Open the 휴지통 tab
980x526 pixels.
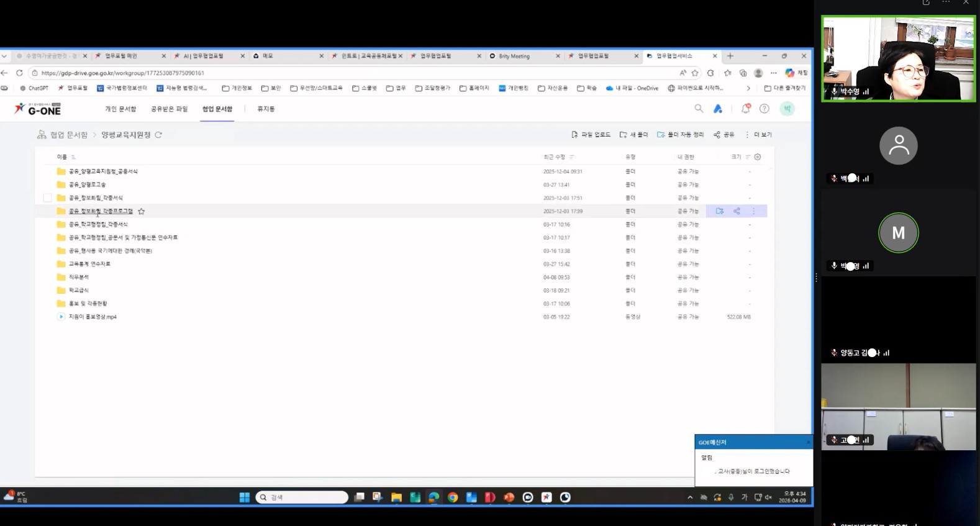click(266, 109)
